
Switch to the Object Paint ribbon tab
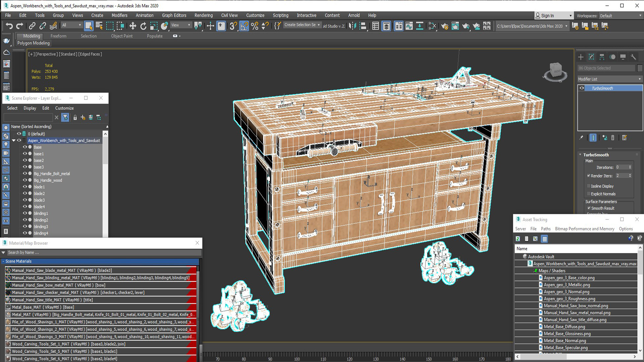(x=122, y=36)
